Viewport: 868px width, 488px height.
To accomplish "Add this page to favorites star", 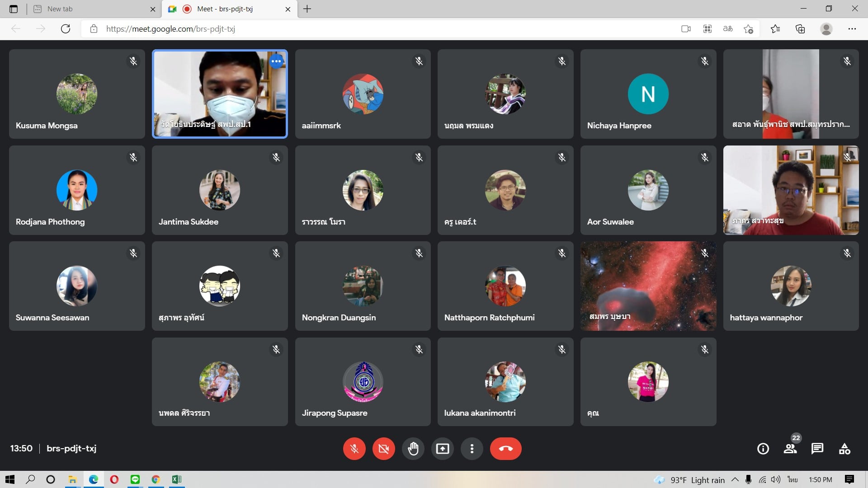I will coord(749,29).
